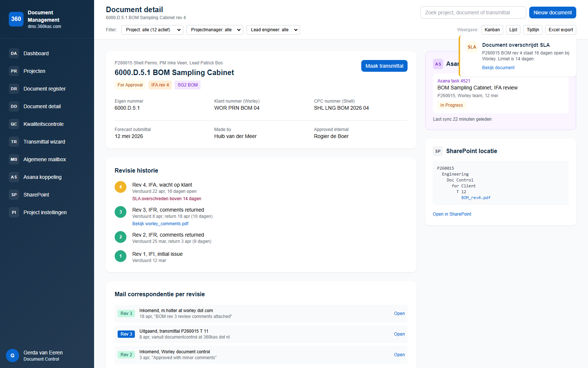Click the Gerda van Eeren avatar
This screenshot has height=368, width=588.
(x=12, y=355)
